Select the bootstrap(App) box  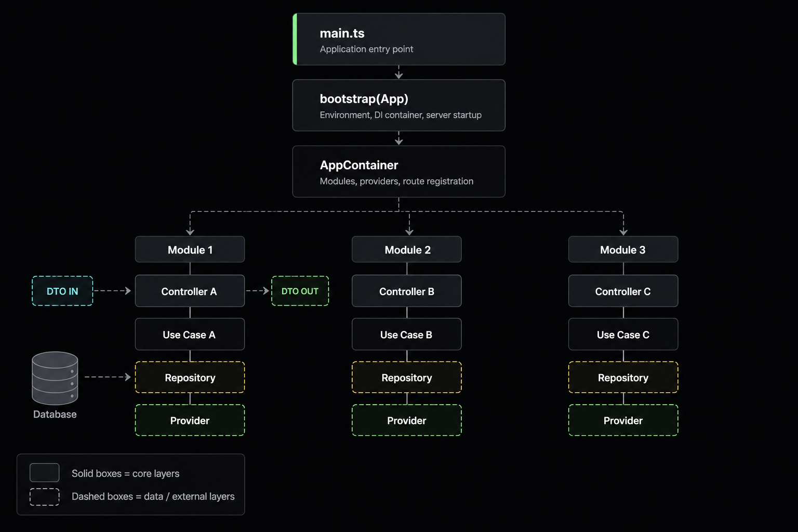point(399,105)
